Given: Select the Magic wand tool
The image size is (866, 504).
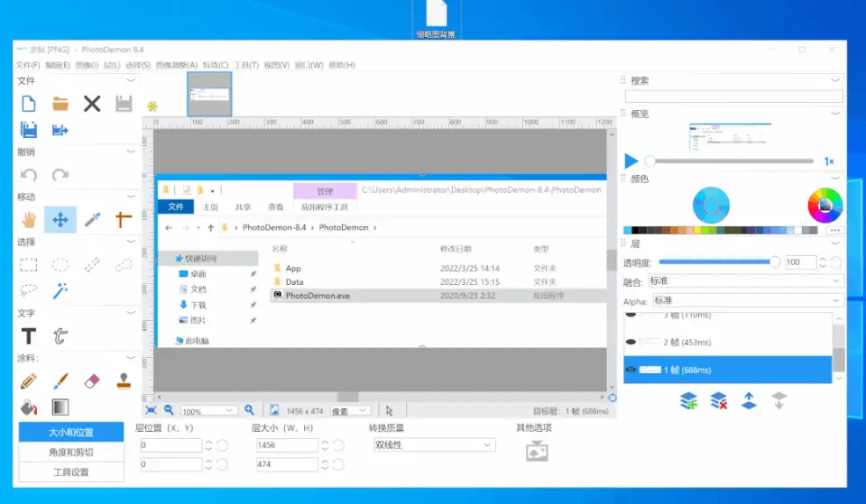Looking at the screenshot, I should click(60, 290).
